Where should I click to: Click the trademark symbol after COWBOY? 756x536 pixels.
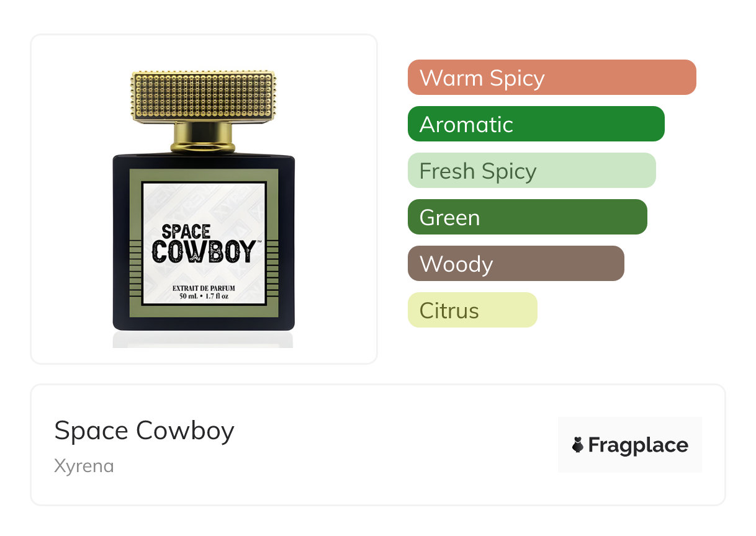click(259, 242)
